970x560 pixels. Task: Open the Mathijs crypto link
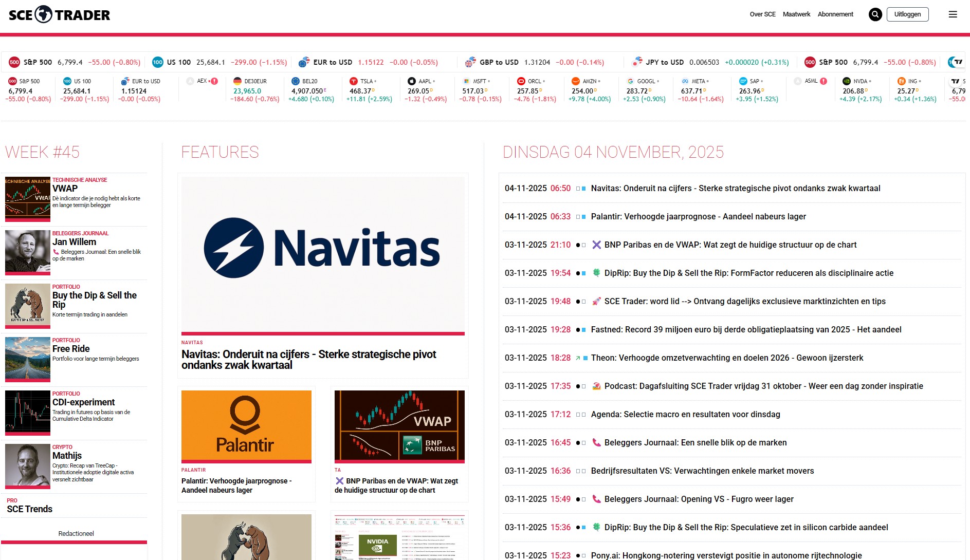pos(67,456)
